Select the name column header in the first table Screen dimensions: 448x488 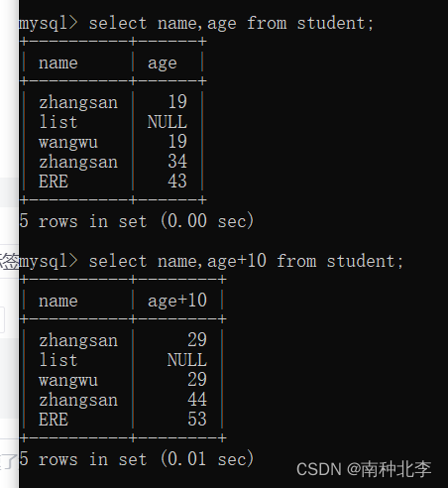[58, 63]
